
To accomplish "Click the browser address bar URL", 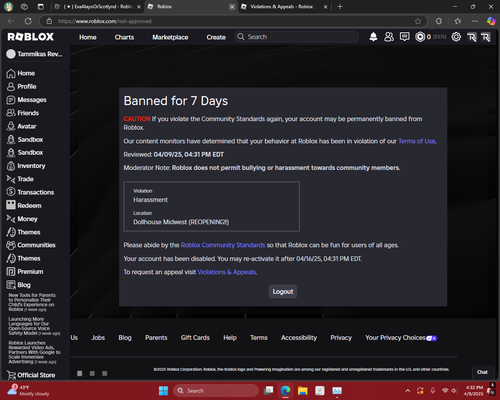I will [105, 21].
